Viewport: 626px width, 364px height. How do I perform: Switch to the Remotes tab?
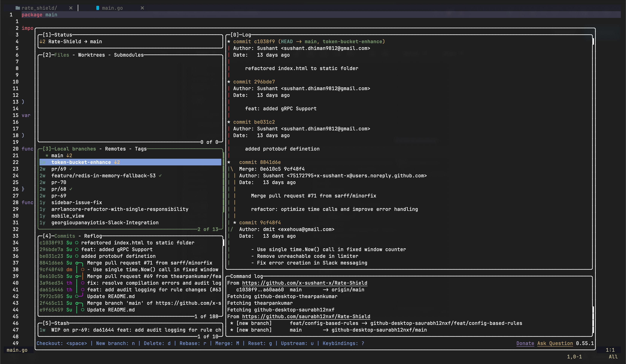(x=115, y=149)
